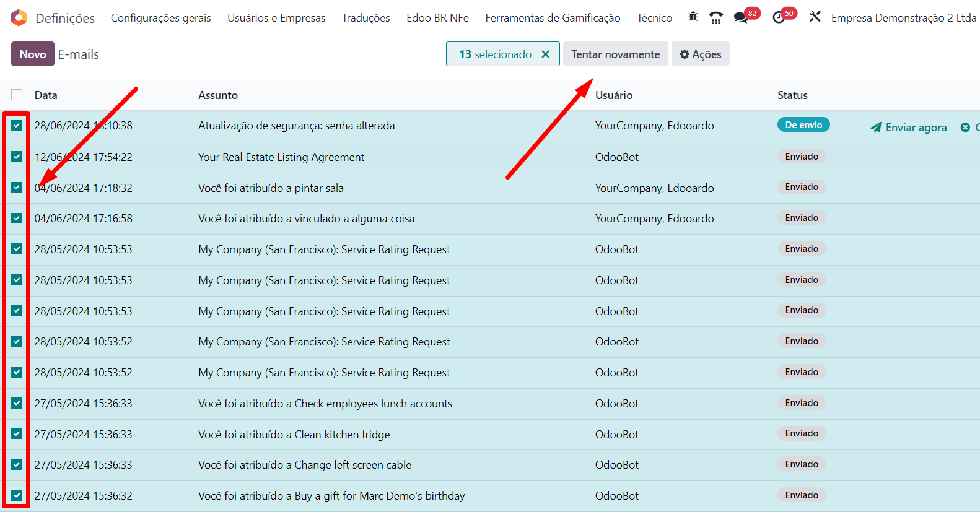Open email 'Atualização de segurança: senha alterada'

pos(296,126)
